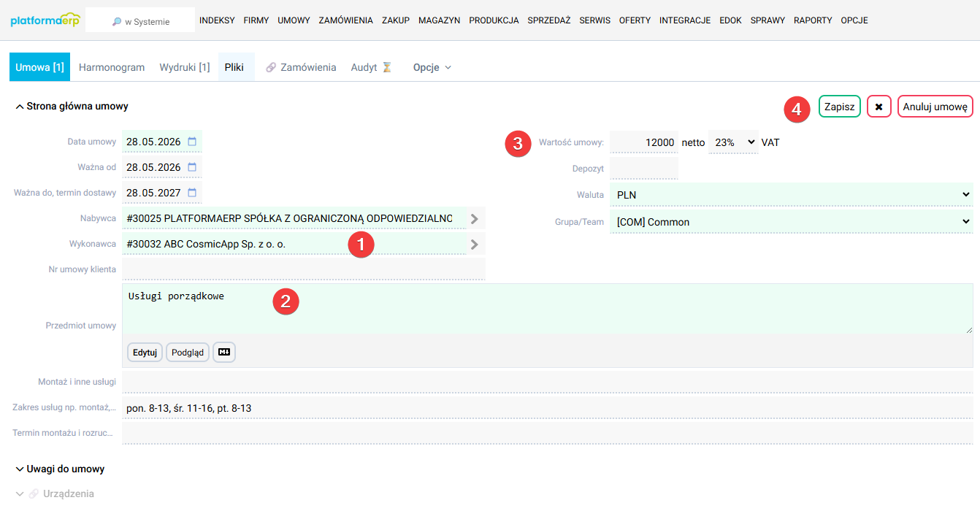
Task: Open the INTEGRACJE menu
Action: (685, 20)
